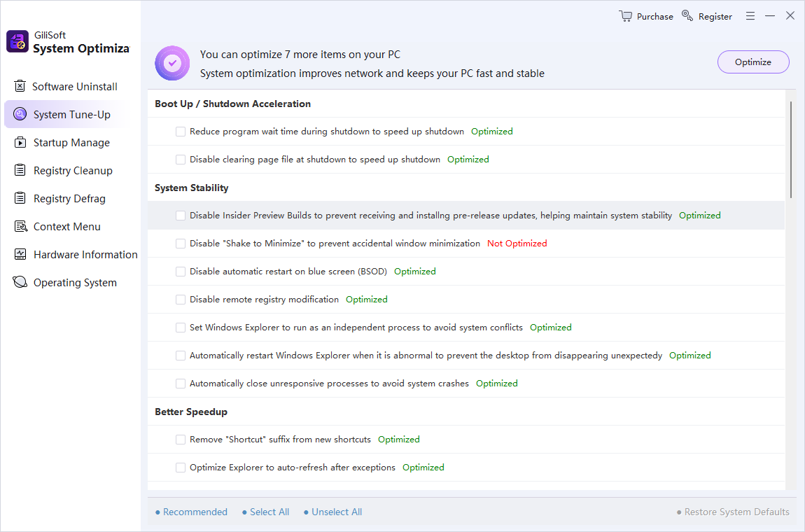Check 'Disable clearing page file at shutdown'
The width and height of the screenshot is (805, 532).
(x=181, y=160)
